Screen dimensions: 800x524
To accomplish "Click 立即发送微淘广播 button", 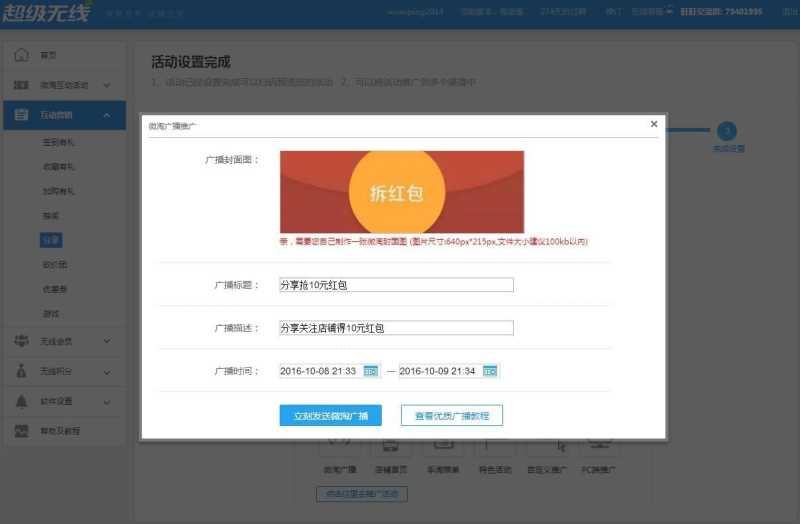I will (x=331, y=415).
